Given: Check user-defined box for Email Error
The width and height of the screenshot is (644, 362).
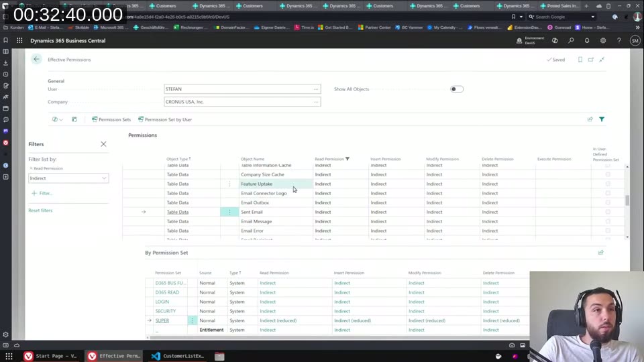Looking at the screenshot, I should (608, 231).
